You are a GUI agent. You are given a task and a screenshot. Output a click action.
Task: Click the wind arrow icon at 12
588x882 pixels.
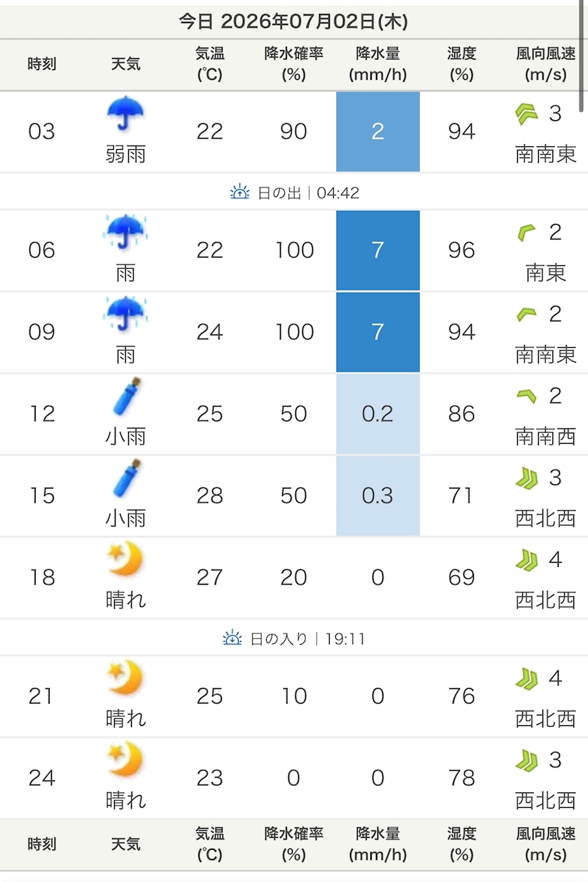(526, 397)
